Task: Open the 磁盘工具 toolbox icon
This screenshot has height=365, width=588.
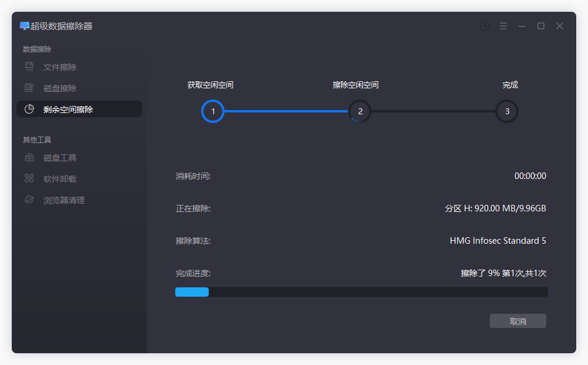Action: 28,157
